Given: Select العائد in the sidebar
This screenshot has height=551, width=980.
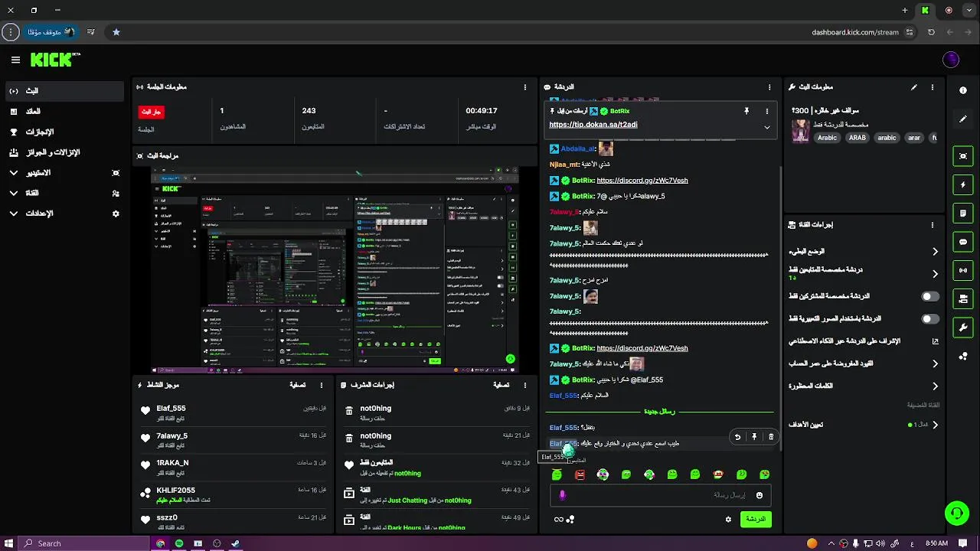Looking at the screenshot, I should [64, 112].
